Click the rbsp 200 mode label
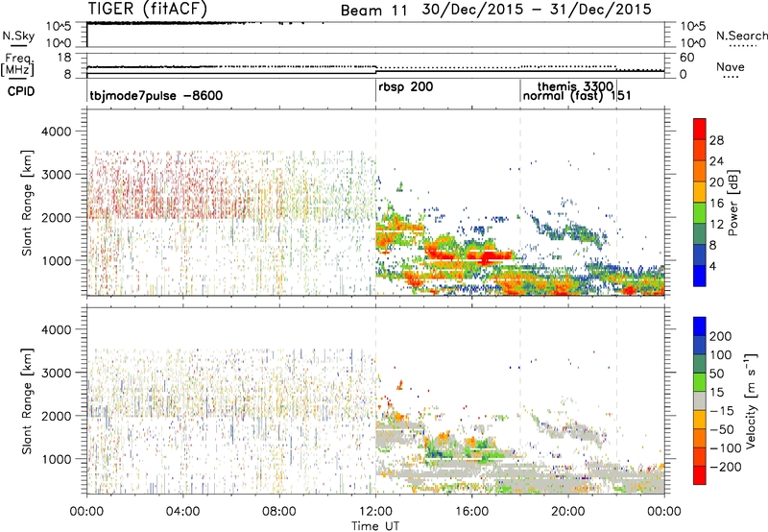Viewport: 768px width, 532px height. coord(405,86)
